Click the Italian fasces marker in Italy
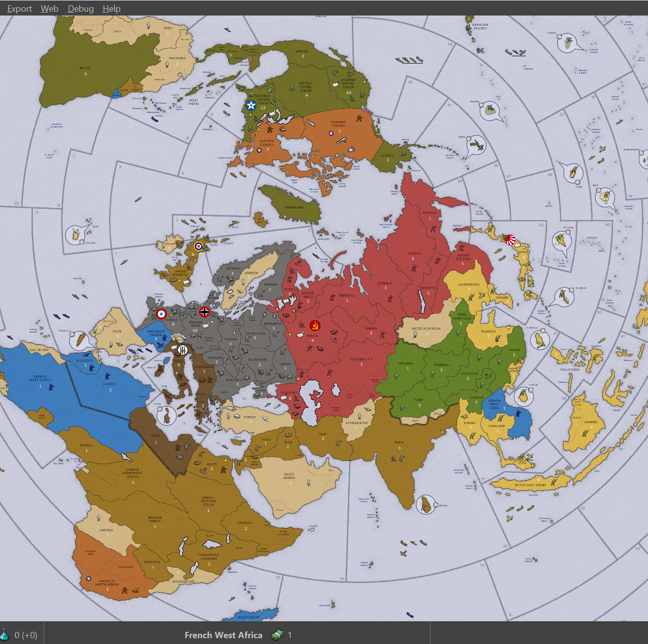 [183, 349]
